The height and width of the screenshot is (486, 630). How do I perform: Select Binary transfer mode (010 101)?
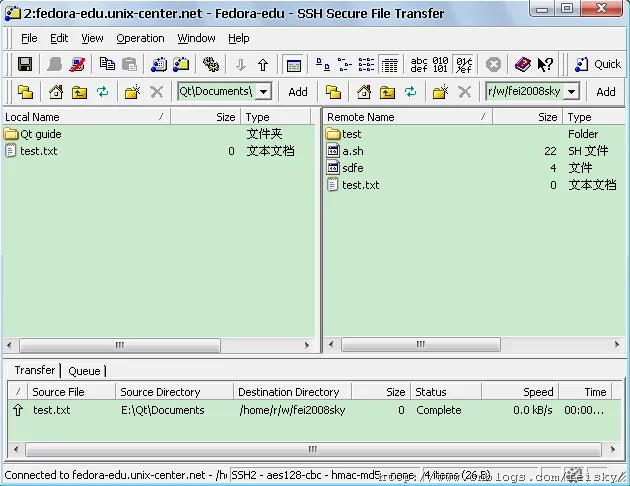click(441, 64)
